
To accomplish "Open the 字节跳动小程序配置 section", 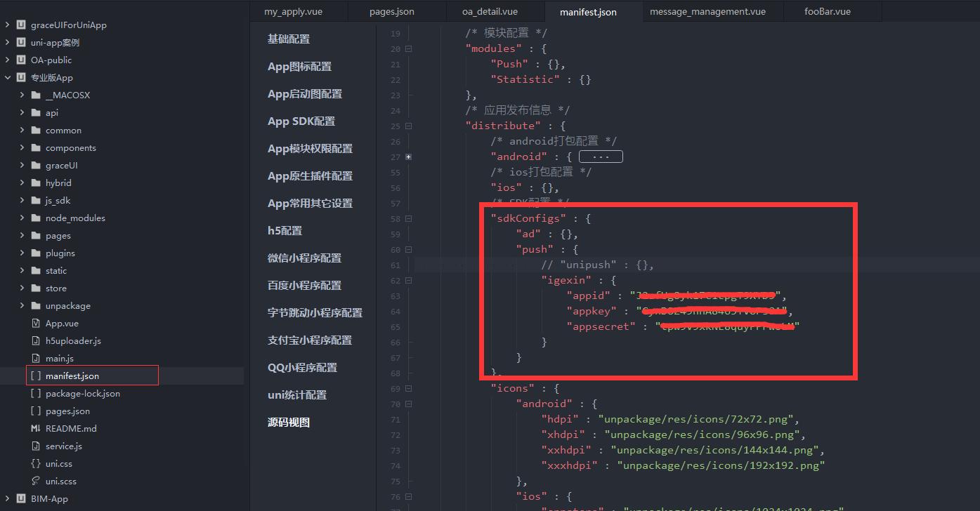I will point(315,313).
